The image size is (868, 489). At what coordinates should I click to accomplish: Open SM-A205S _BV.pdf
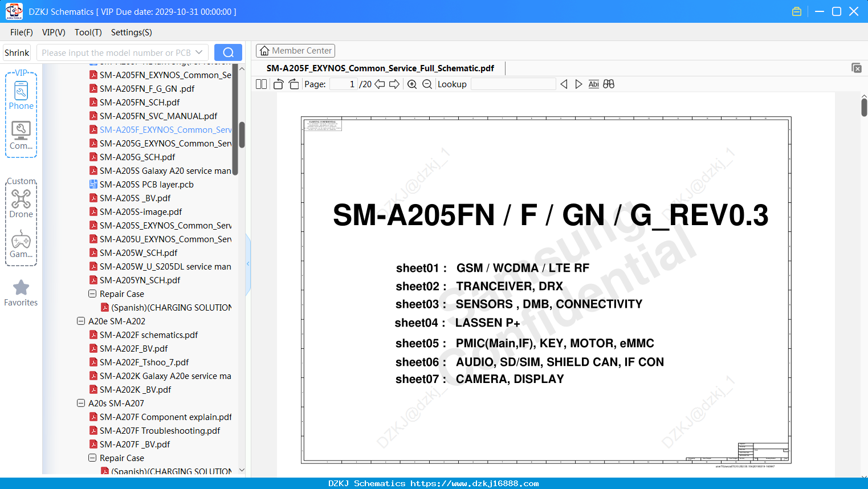pos(130,198)
